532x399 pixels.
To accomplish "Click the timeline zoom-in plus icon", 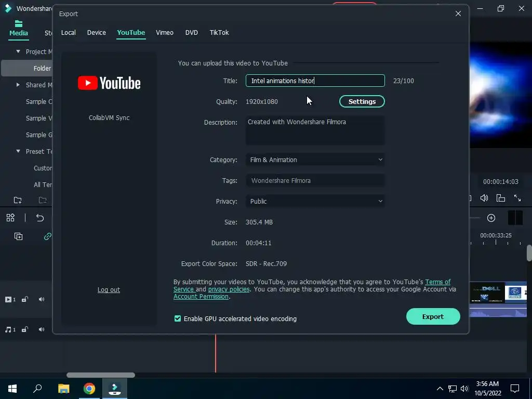I will 491,218.
